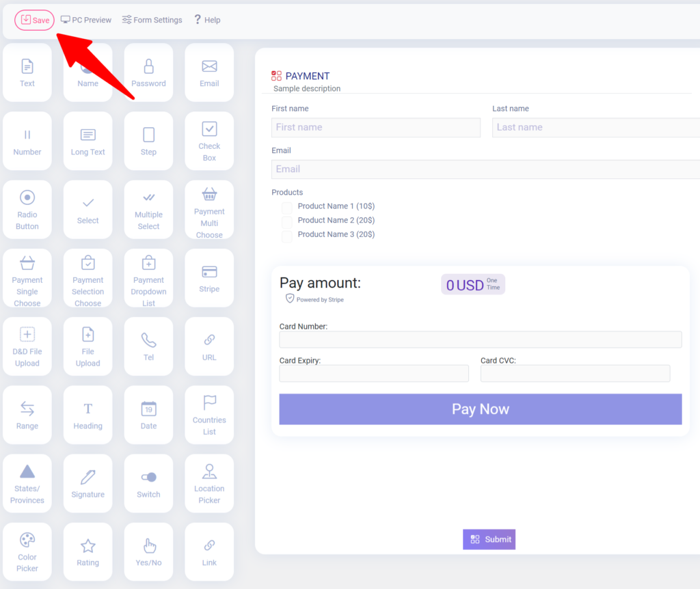This screenshot has width=700, height=589.
Task: Check Product Name 1 (10$) checkbox
Action: [286, 207]
